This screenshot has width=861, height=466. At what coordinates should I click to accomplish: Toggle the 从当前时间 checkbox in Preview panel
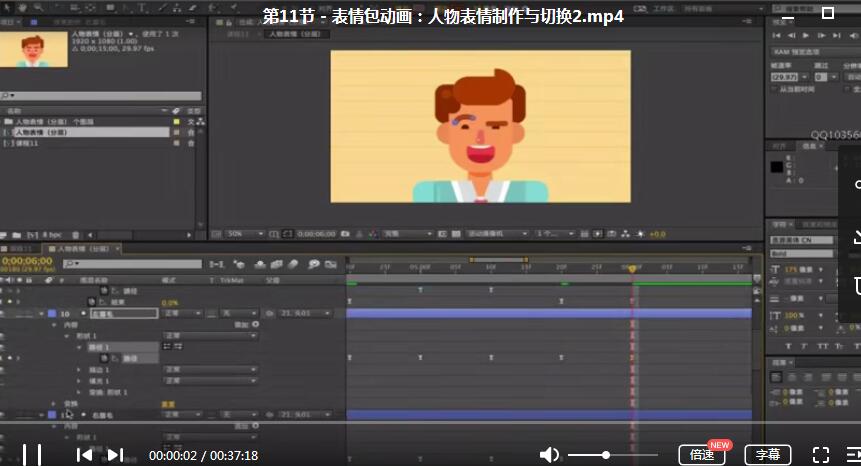coord(774,89)
